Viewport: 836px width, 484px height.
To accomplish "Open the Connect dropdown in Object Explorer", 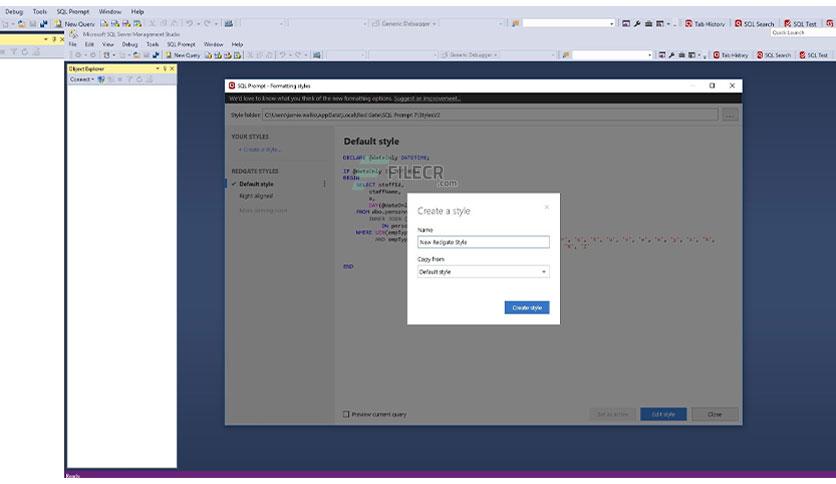I will (x=82, y=79).
